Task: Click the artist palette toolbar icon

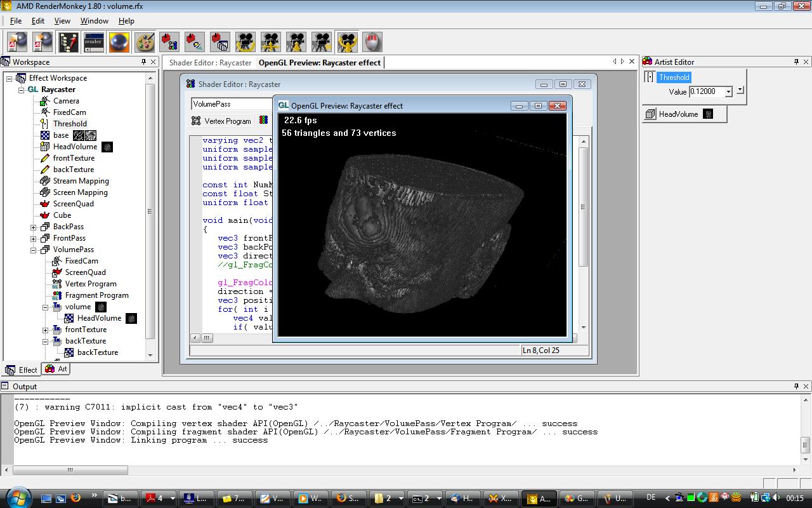Action: point(145,43)
